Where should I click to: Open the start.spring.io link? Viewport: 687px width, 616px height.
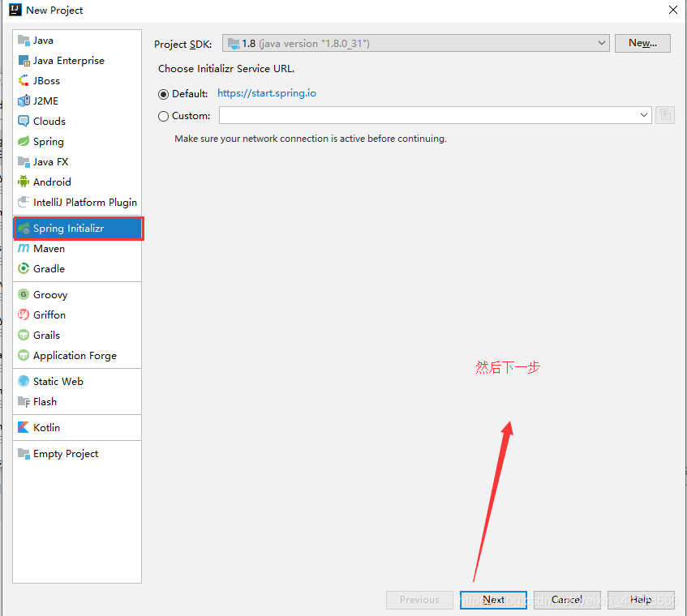click(267, 93)
